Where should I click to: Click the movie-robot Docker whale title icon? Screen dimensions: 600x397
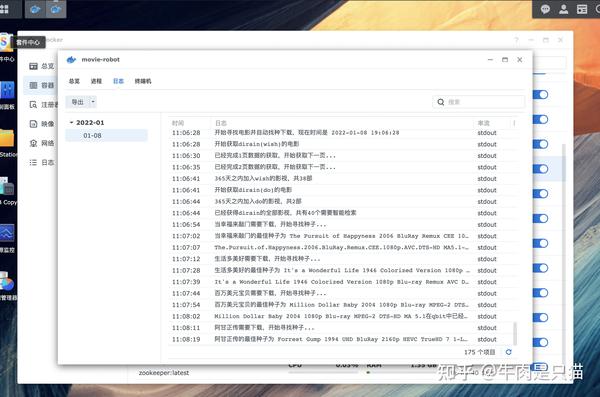coord(72,60)
